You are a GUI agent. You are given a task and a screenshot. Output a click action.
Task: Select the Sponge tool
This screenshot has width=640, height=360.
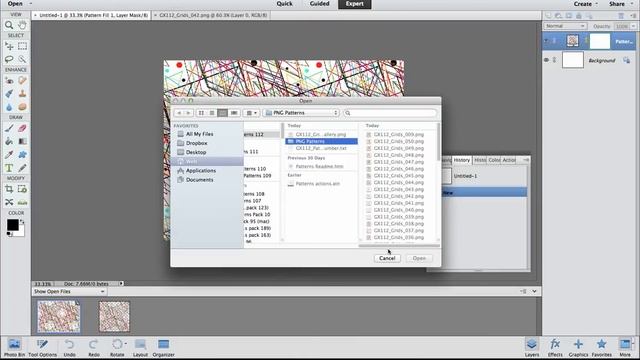22,107
